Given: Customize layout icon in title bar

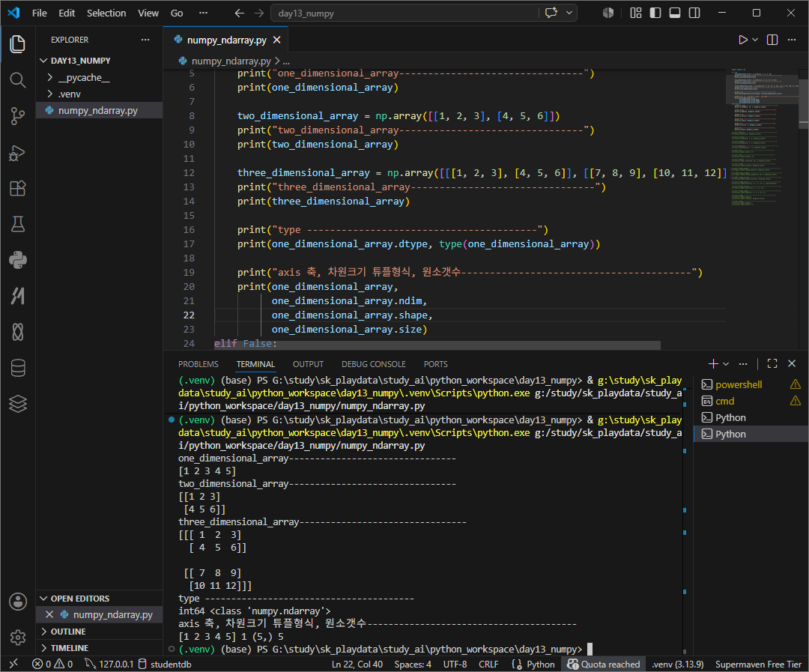Looking at the screenshot, I should (x=636, y=13).
